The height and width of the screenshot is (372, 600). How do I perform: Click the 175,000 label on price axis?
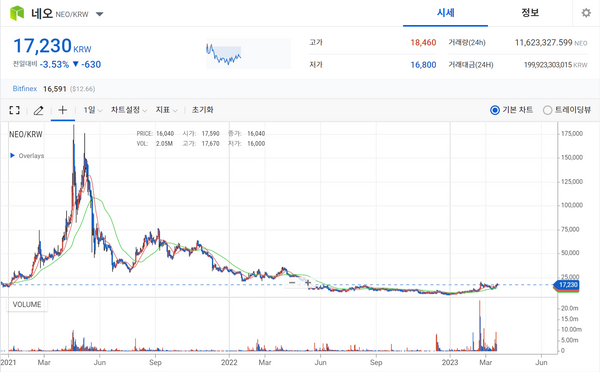pyautogui.click(x=572, y=134)
